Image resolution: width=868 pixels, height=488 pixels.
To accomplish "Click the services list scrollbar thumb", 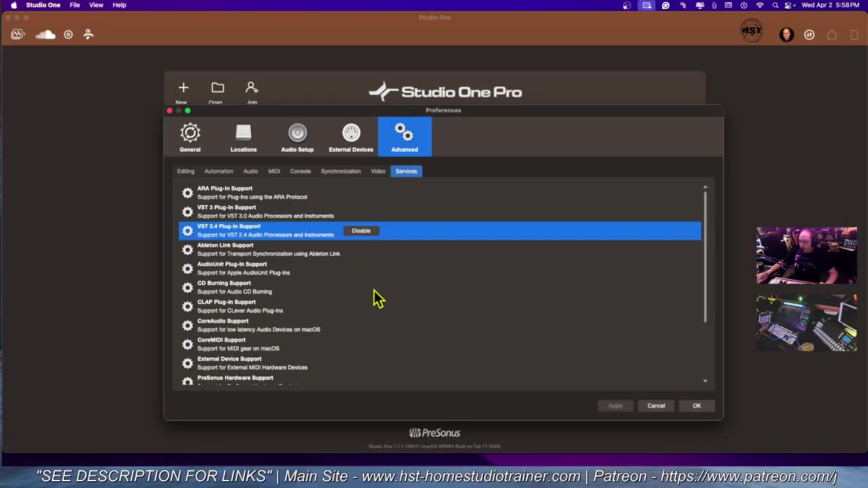I will tap(705, 258).
